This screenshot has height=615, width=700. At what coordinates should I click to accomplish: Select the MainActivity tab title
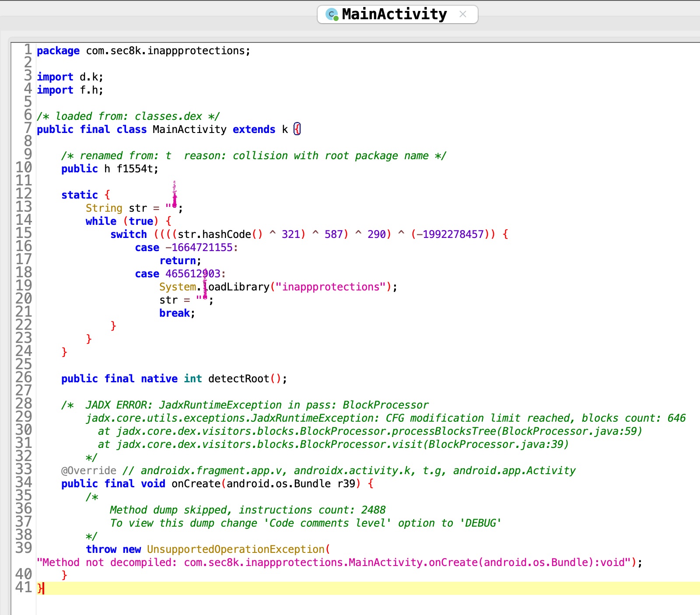pos(394,14)
